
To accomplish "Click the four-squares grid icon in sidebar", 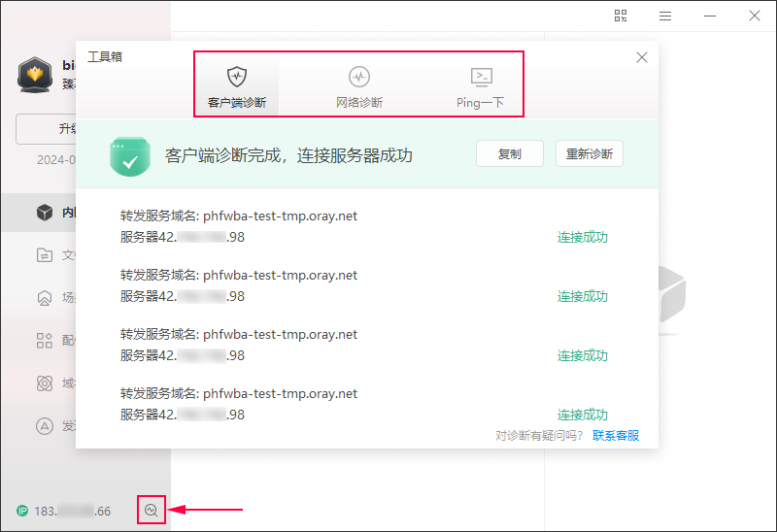I will pyautogui.click(x=44, y=341).
